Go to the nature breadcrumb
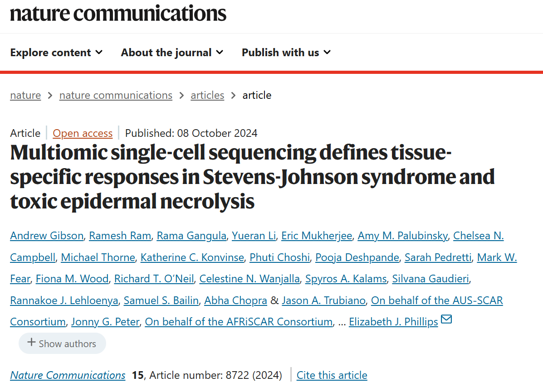Image resolution: width=543 pixels, height=392 pixels. pos(25,95)
